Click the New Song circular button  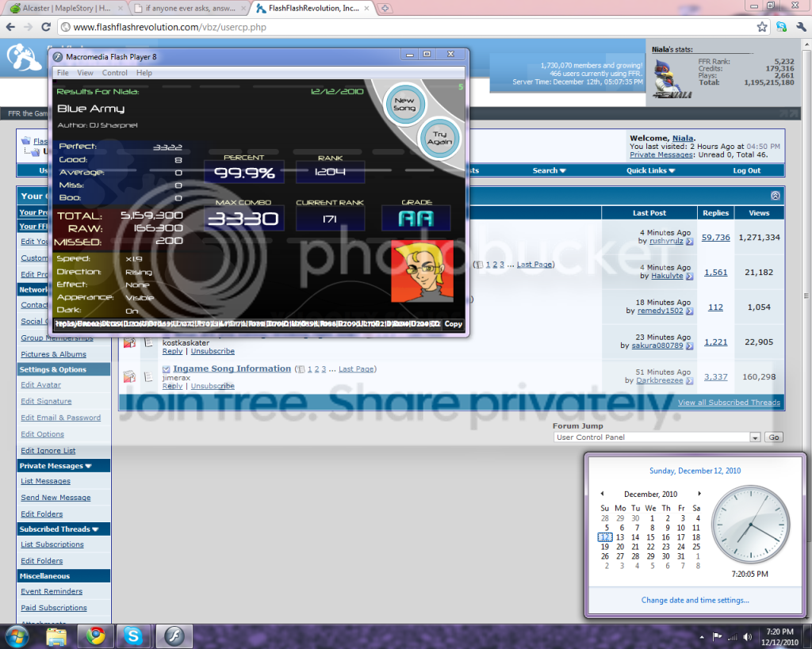coord(404,103)
